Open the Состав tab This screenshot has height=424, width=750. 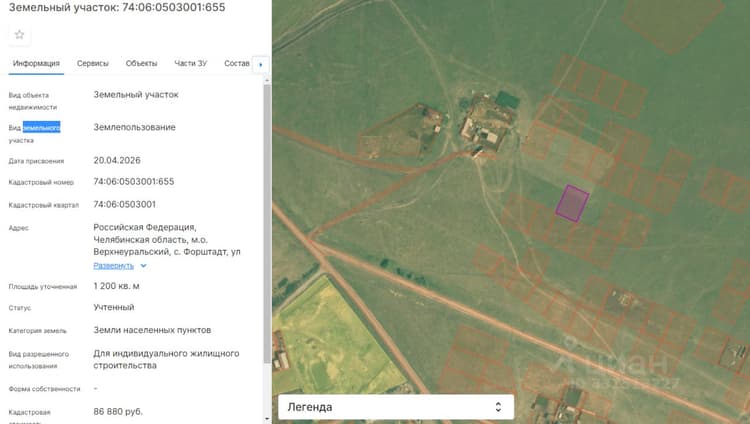click(x=237, y=63)
